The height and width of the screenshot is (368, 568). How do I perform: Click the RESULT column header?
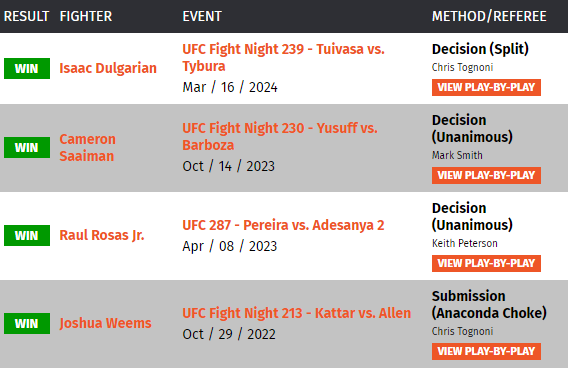tap(26, 16)
